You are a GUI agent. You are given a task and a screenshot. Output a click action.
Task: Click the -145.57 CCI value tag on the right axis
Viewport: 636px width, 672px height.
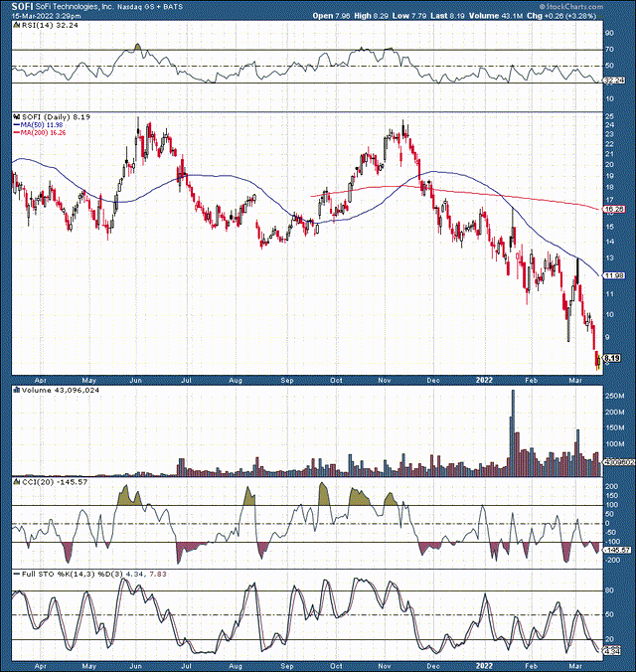[616, 550]
